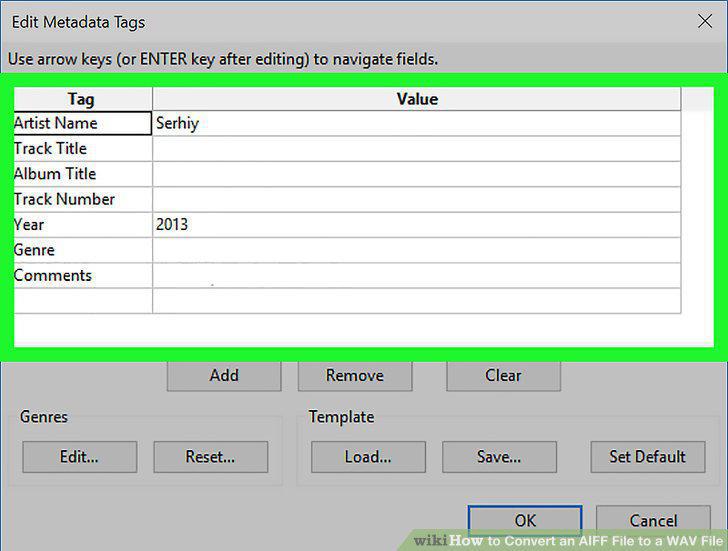Click the Track Title value field
Screen dimensions: 728x551
pyautogui.click(x=417, y=149)
